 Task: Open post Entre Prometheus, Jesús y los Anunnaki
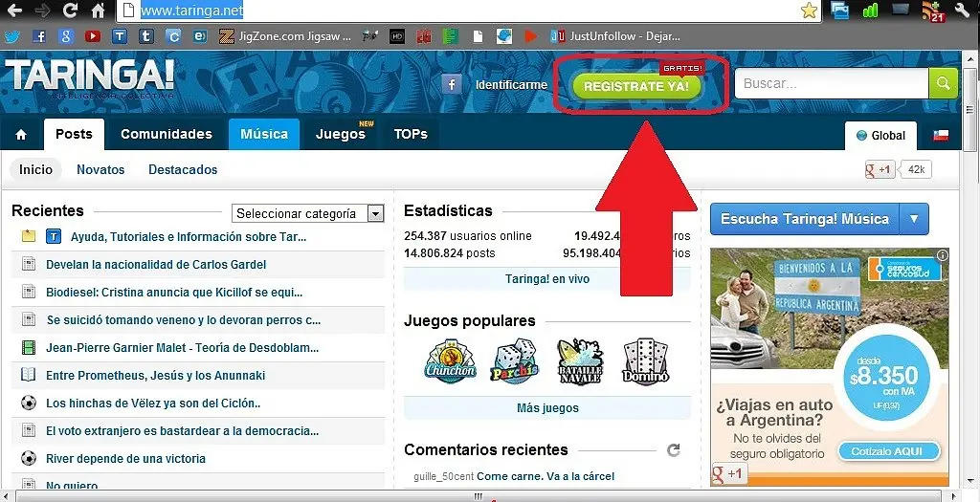156,375
